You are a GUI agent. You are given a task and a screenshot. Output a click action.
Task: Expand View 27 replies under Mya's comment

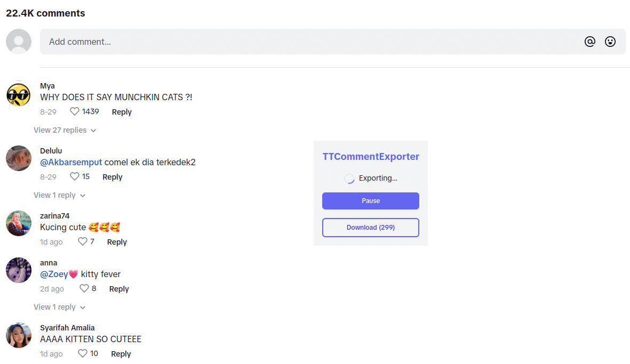pyautogui.click(x=65, y=130)
